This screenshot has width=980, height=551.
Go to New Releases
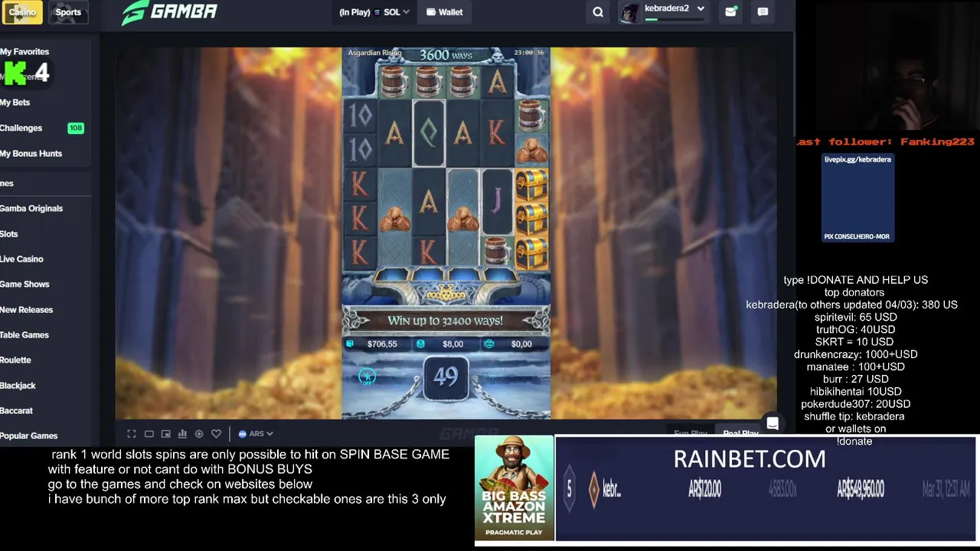click(27, 310)
